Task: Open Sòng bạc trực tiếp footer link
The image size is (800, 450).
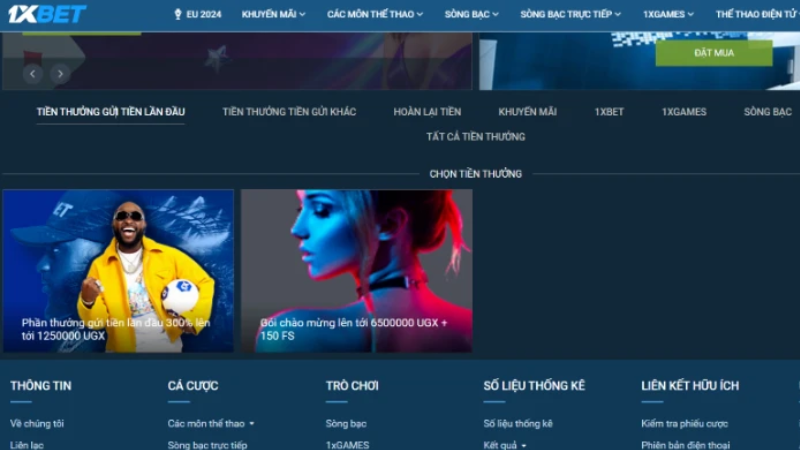Action: (x=207, y=445)
